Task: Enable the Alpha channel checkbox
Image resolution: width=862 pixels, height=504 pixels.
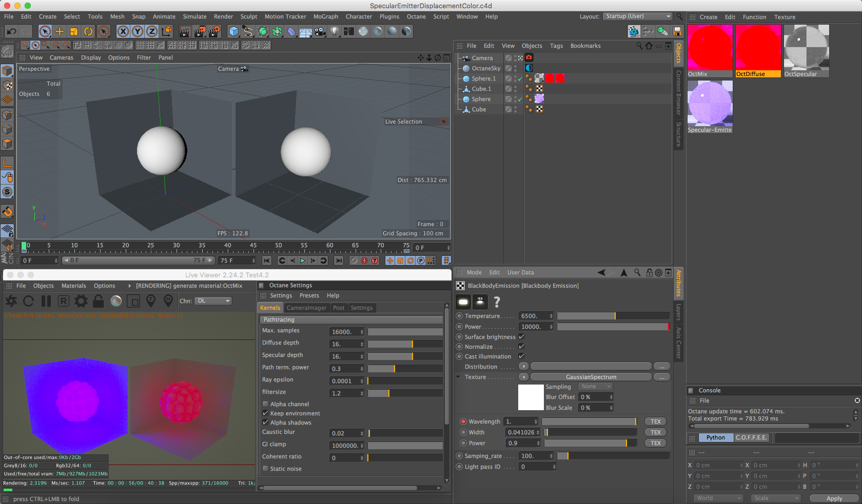Action: tap(266, 404)
